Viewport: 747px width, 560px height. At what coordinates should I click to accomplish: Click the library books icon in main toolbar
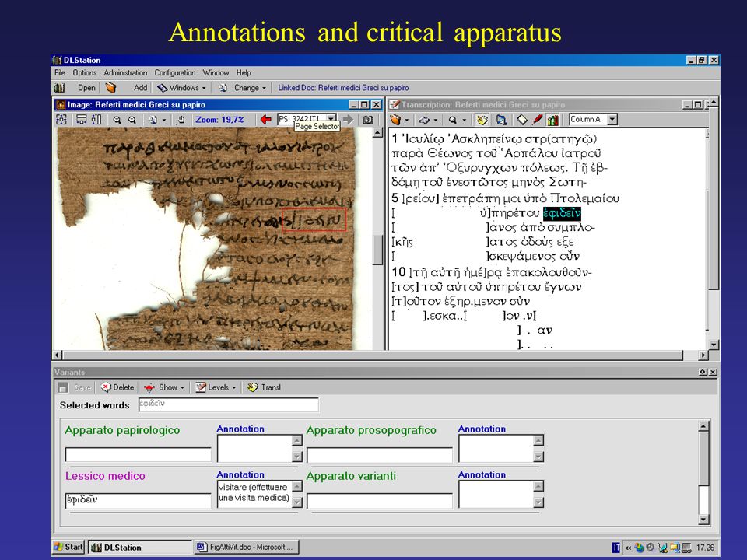pyautogui.click(x=59, y=88)
